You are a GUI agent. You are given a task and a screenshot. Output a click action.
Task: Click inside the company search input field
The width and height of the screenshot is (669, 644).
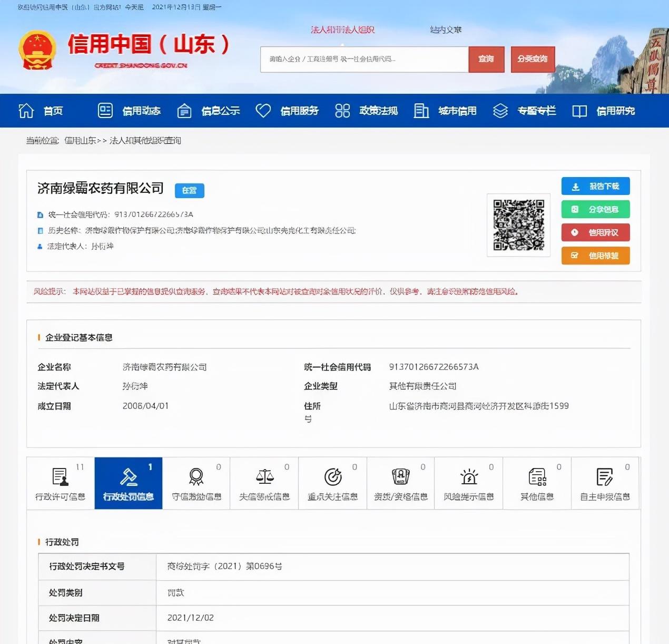coord(363,59)
